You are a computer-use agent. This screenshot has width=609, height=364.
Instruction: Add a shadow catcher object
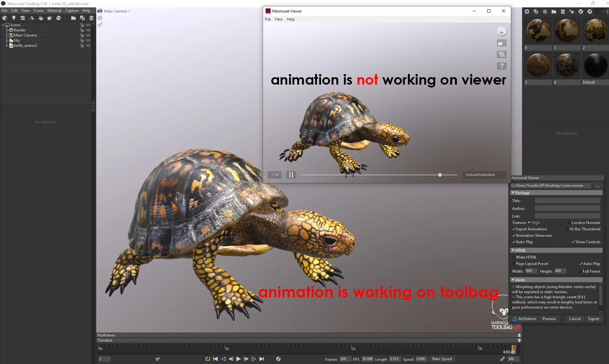pyautogui.click(x=32, y=18)
